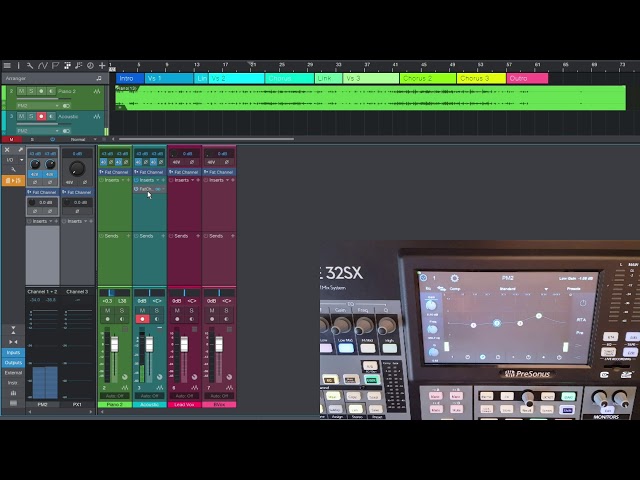The height and width of the screenshot is (480, 640).
Task: Select the Chorus 2 arranger section
Action: (428, 78)
